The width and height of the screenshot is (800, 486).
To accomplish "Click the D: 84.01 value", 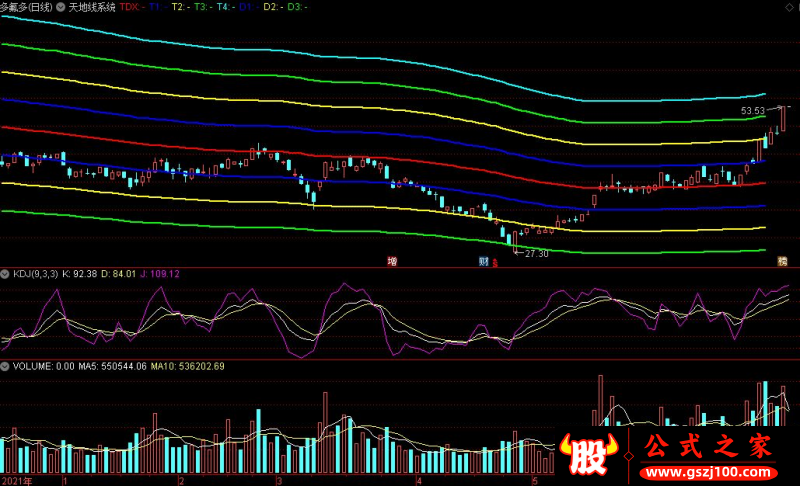I will pyautogui.click(x=119, y=274).
